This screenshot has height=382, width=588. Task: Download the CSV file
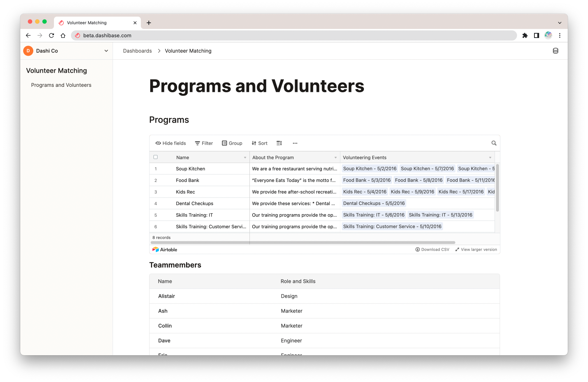click(432, 250)
